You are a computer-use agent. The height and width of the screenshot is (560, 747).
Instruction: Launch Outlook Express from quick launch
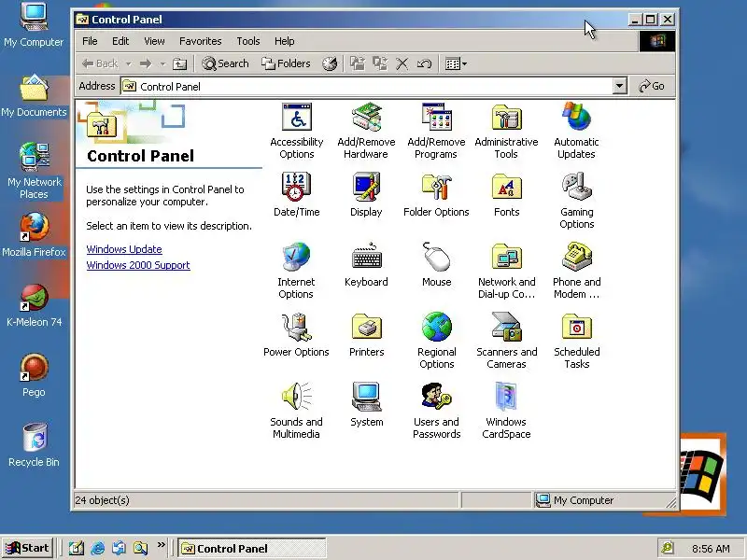[119, 548]
